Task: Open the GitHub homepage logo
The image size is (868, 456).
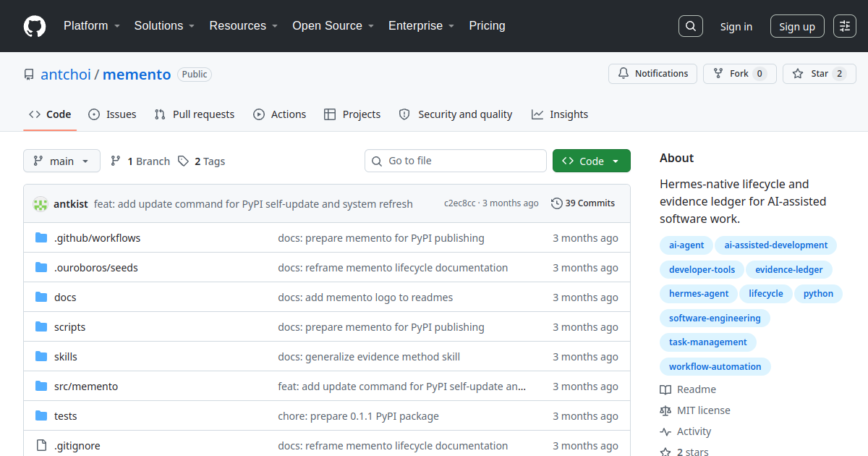Action: (35, 26)
